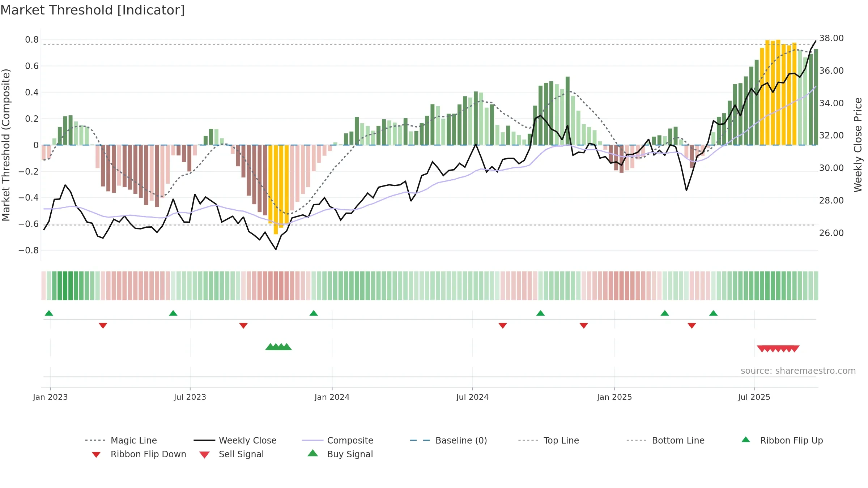Screen dimensions: 868x488
Task: Click the 0 left axis label
Action: (36, 145)
